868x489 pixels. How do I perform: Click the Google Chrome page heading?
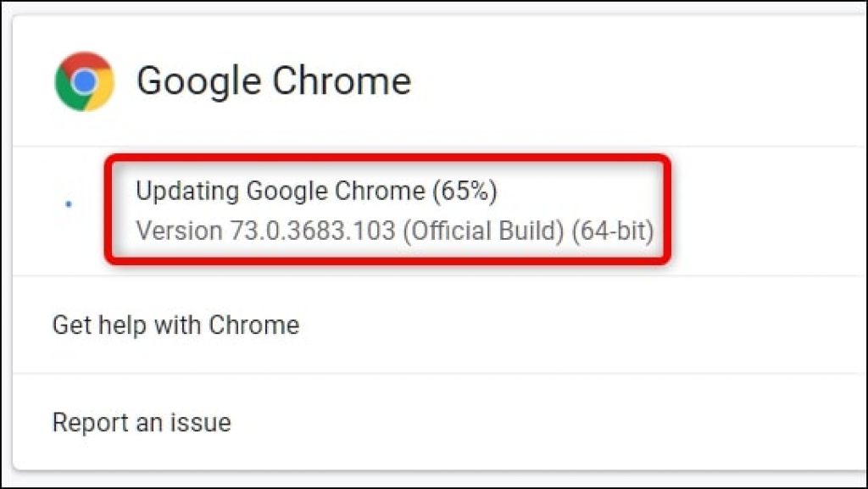point(274,81)
